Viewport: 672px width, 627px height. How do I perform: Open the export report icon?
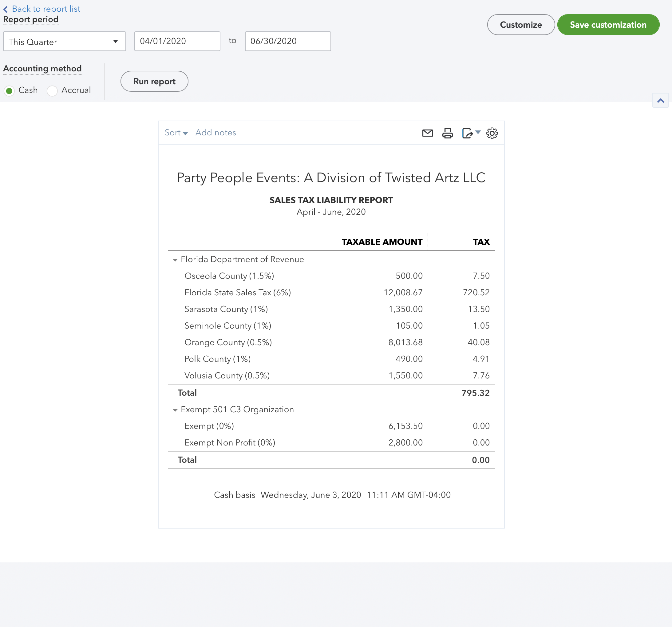[467, 133]
